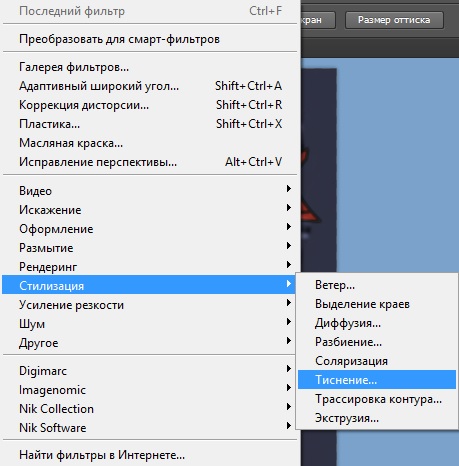Image resolution: width=459 pixels, height=466 pixels.
Task: Apply the Соляризация filter
Action: (x=377, y=361)
